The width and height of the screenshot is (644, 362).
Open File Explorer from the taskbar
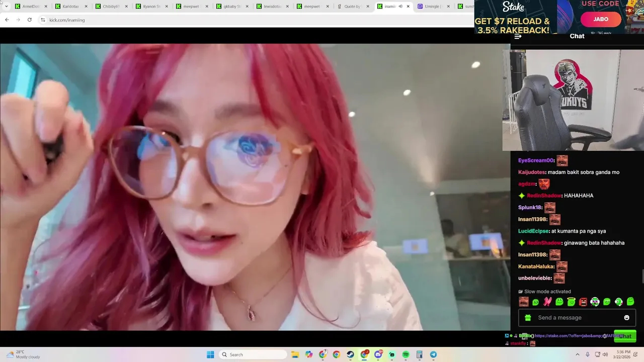click(x=295, y=354)
